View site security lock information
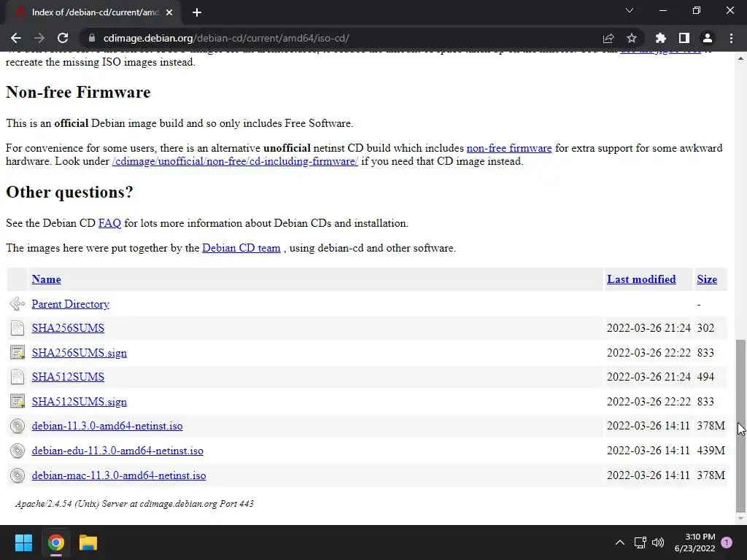 tap(92, 38)
